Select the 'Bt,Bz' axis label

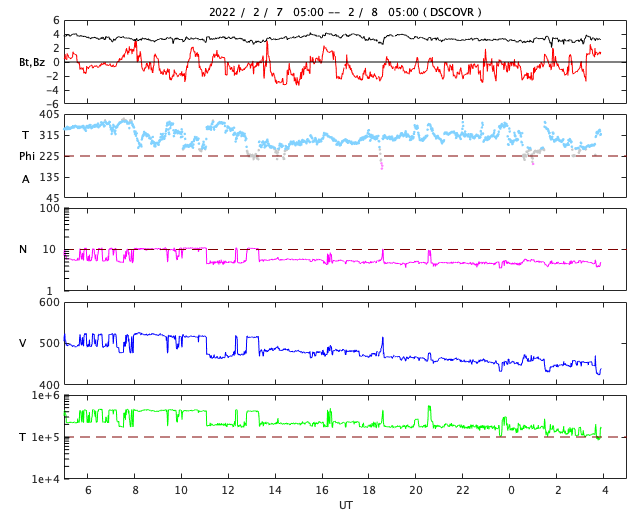32,62
